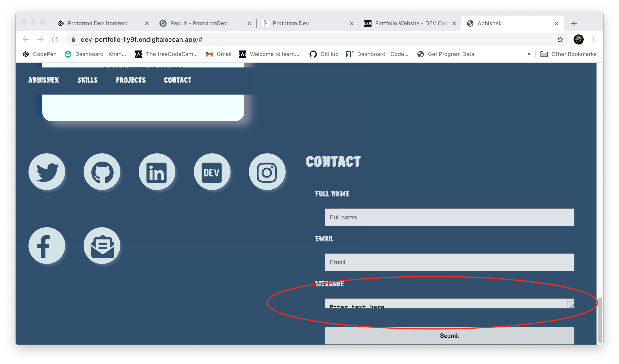
Task: Close the Prototron.Dev frontend tab
Action: (x=147, y=23)
